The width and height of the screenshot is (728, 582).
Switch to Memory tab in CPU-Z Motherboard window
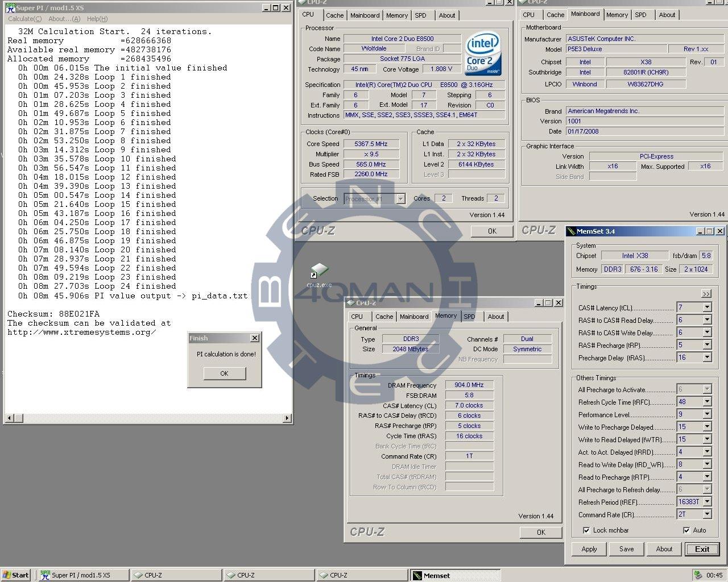617,15
